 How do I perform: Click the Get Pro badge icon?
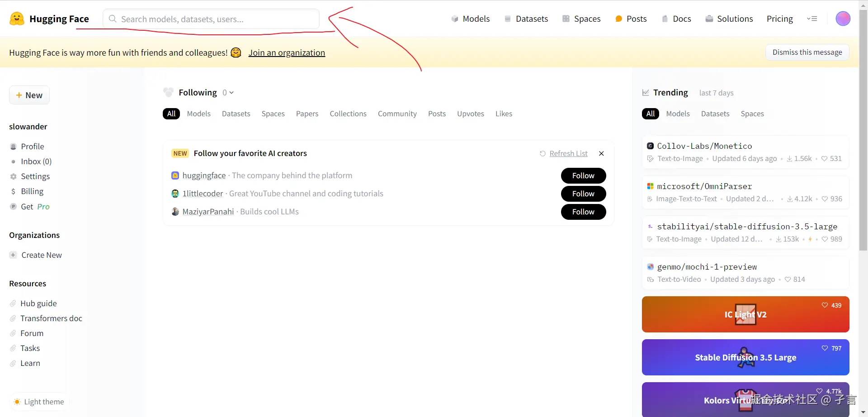click(x=13, y=206)
